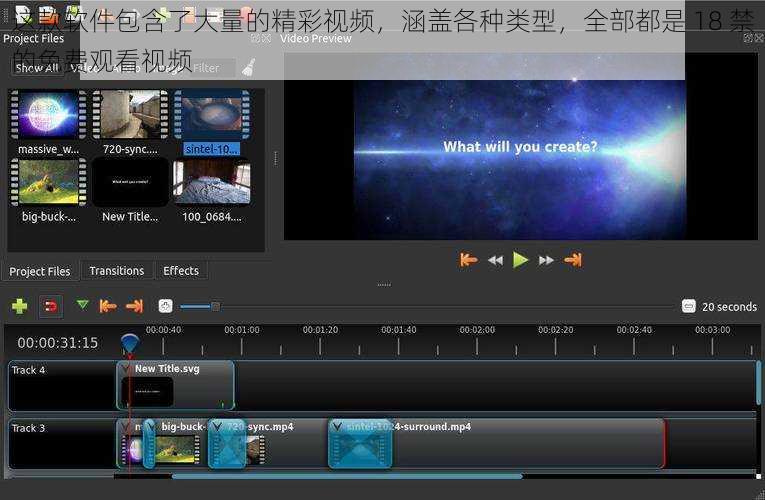This screenshot has height=500, width=765.
Task: Select the massive_w... file thumbnail
Action: click(48, 122)
